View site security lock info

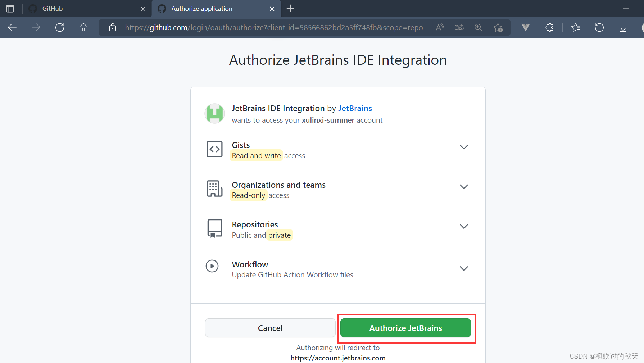click(x=113, y=27)
